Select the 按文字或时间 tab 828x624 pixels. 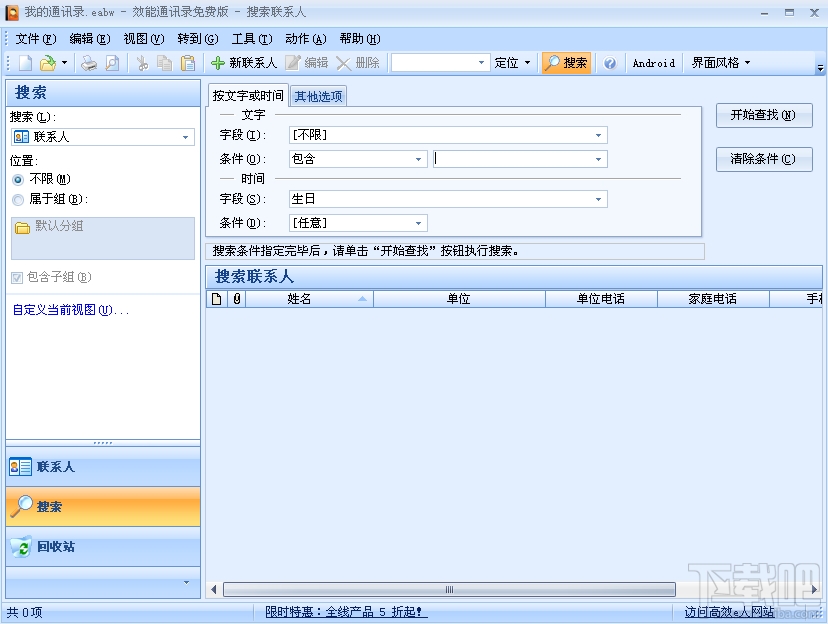pyautogui.click(x=248, y=96)
